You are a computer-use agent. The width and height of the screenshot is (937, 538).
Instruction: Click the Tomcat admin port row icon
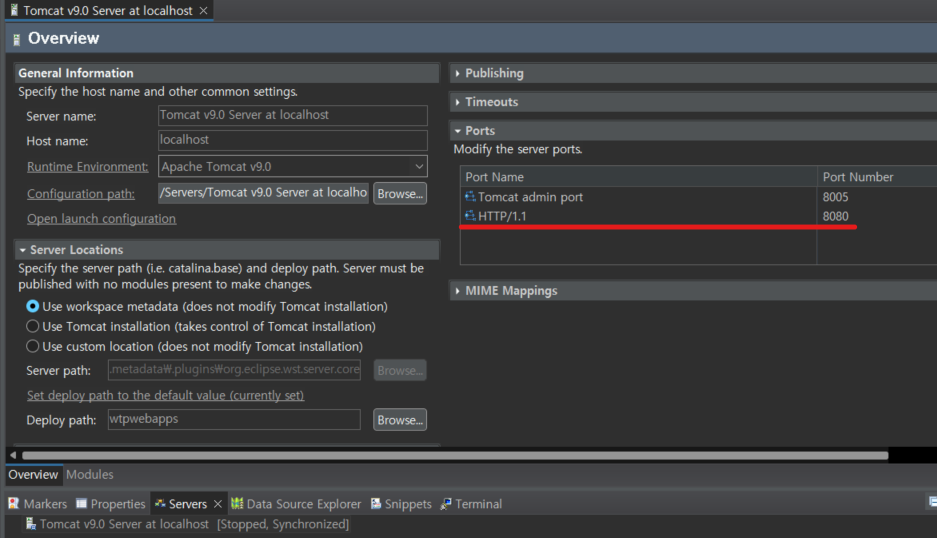tap(470, 197)
